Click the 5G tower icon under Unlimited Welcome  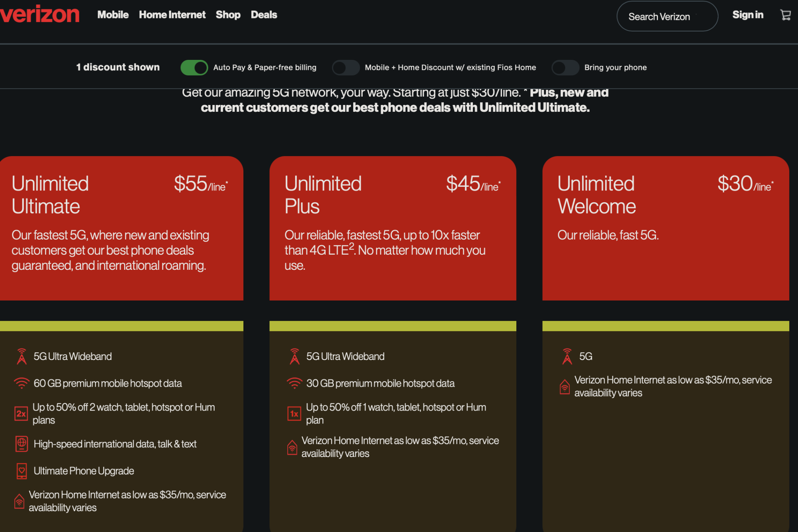tap(567, 356)
